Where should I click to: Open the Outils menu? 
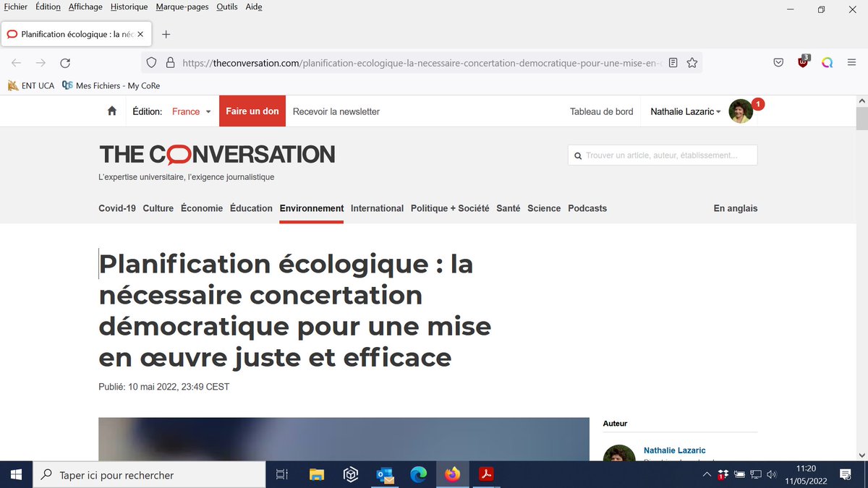click(226, 7)
